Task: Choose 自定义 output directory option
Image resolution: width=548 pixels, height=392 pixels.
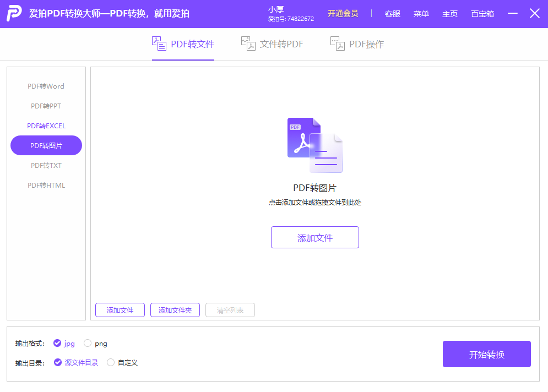Action: [x=122, y=363]
